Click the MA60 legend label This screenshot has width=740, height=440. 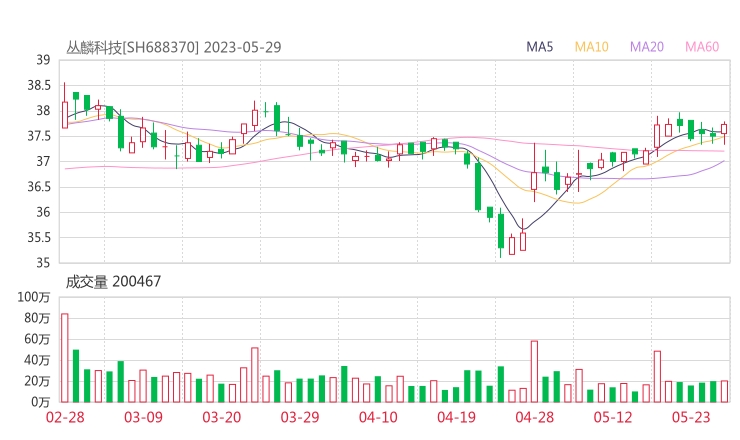point(702,47)
